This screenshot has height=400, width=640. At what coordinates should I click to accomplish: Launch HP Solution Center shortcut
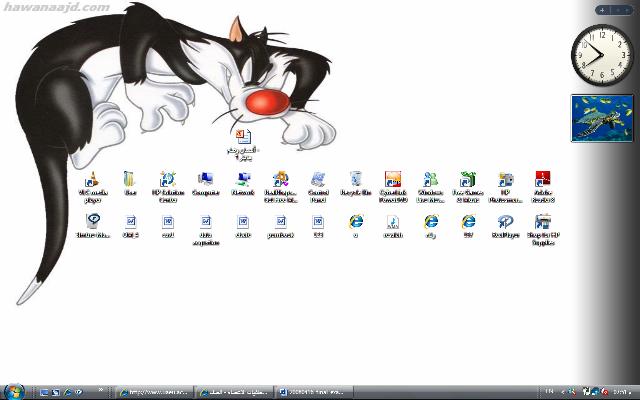pyautogui.click(x=168, y=187)
